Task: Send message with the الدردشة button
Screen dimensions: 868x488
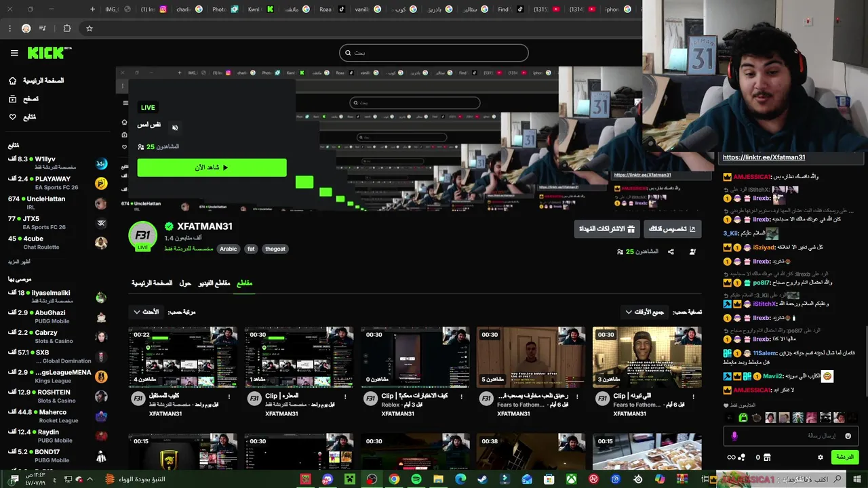Action: 845,457
